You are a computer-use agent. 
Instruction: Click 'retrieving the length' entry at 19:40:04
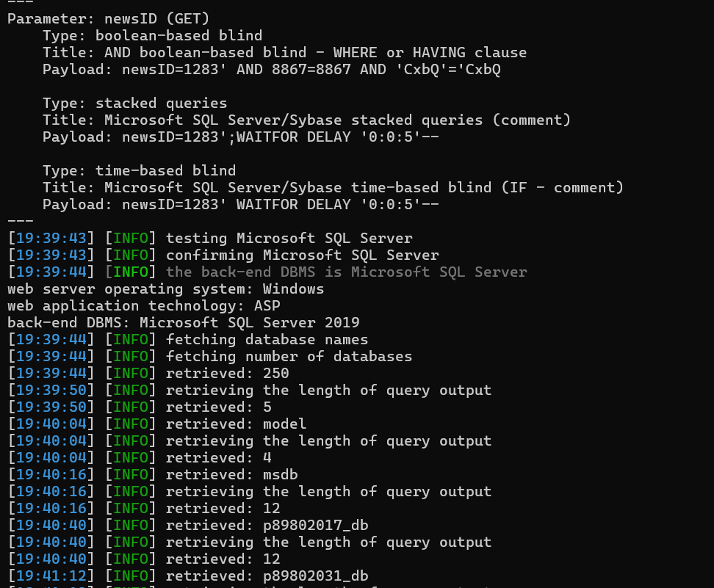point(329,440)
